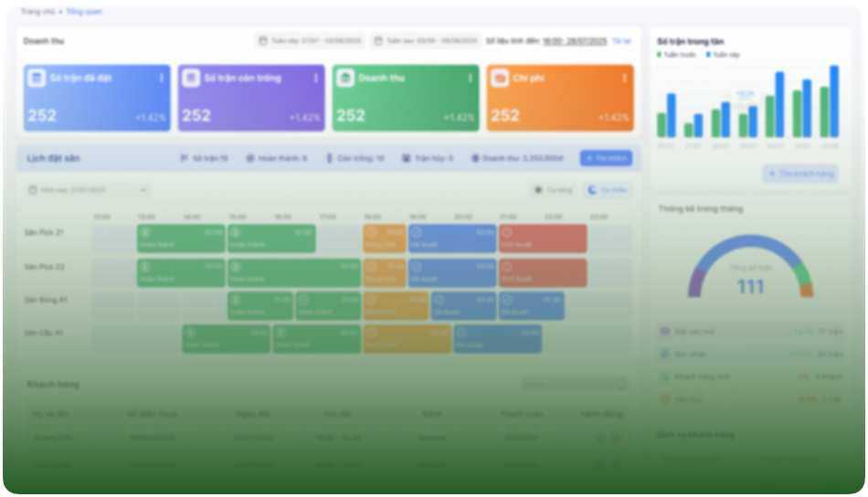Switch to the Ca sáng morning shift

click(553, 190)
